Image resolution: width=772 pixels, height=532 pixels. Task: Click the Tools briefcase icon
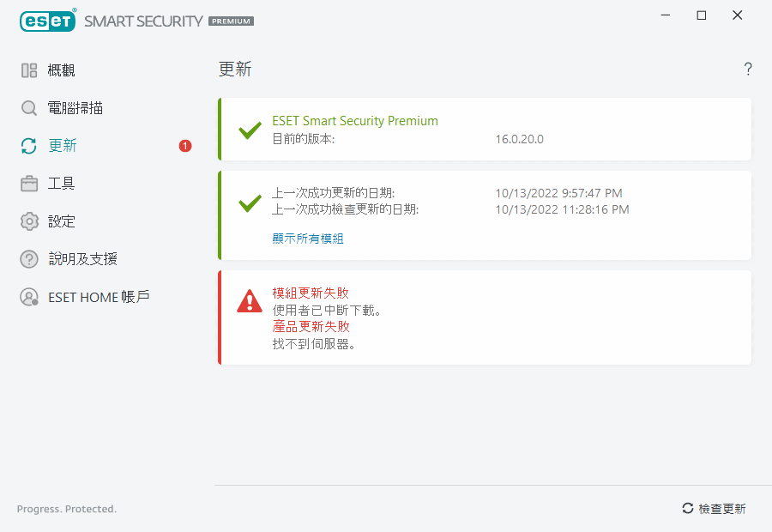pyautogui.click(x=29, y=184)
